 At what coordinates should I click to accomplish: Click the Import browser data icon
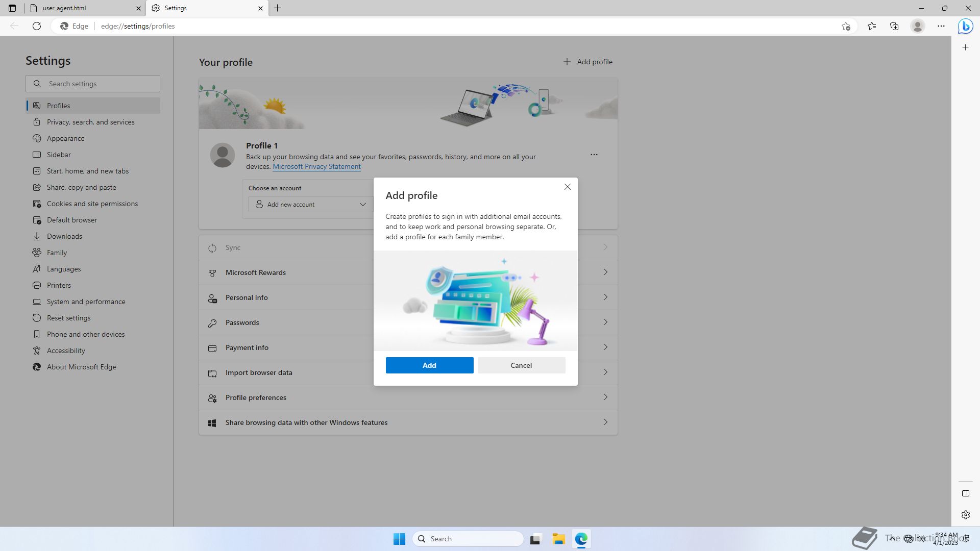coord(212,373)
